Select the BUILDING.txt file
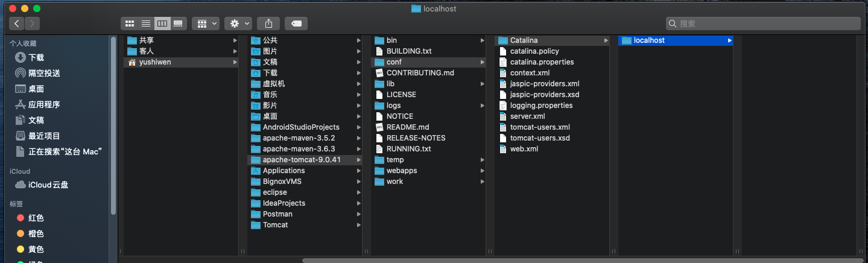This screenshot has width=868, height=263. pyautogui.click(x=428, y=51)
